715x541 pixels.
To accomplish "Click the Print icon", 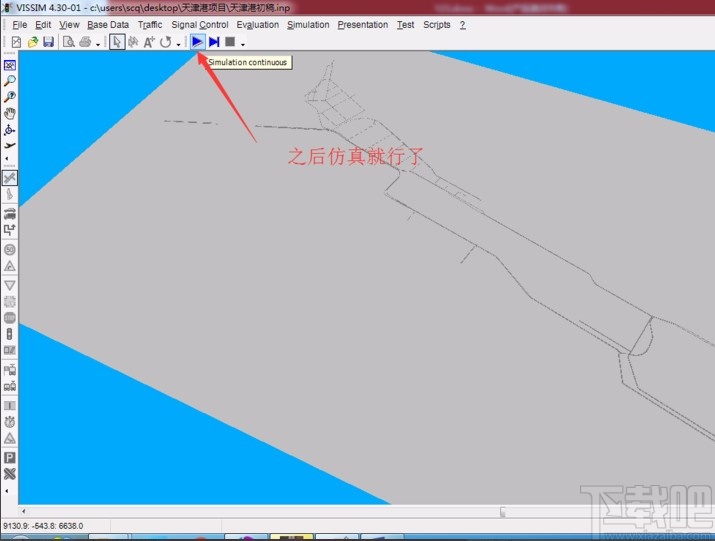I will 85,42.
